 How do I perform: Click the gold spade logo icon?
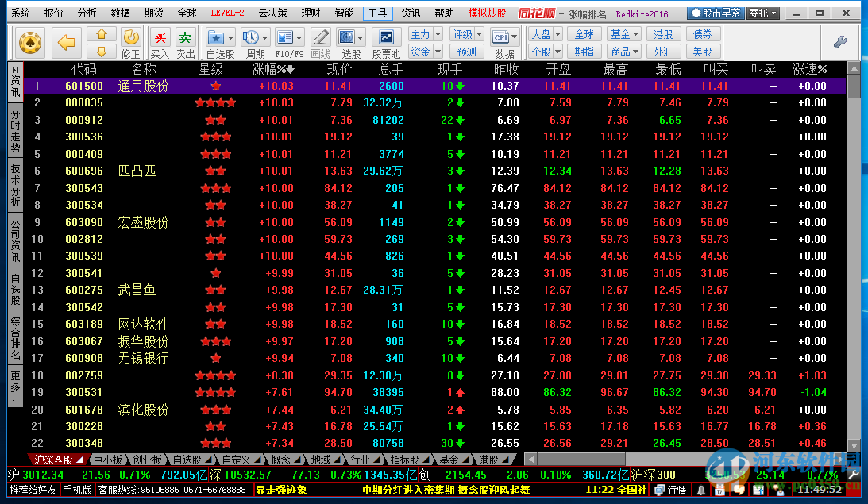30,42
